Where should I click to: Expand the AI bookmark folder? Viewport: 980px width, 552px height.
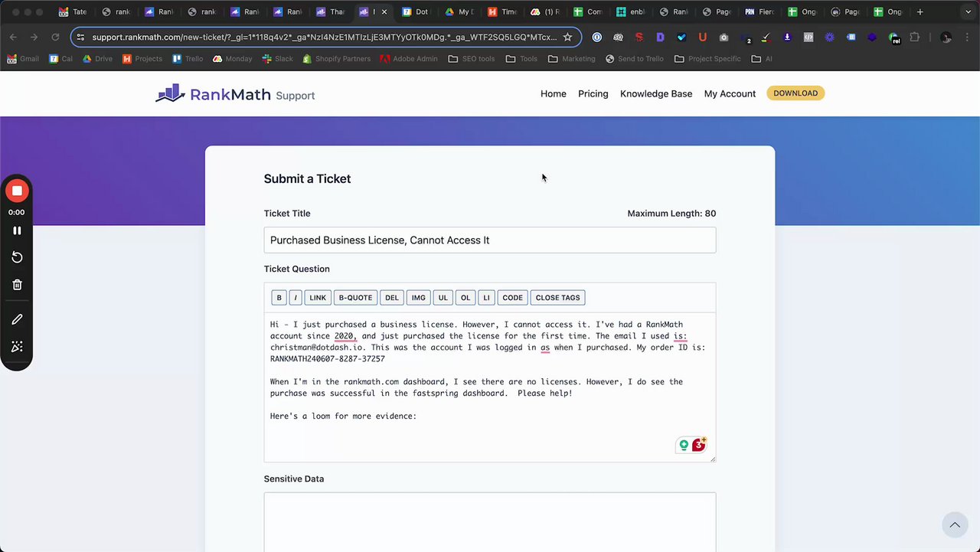763,58
